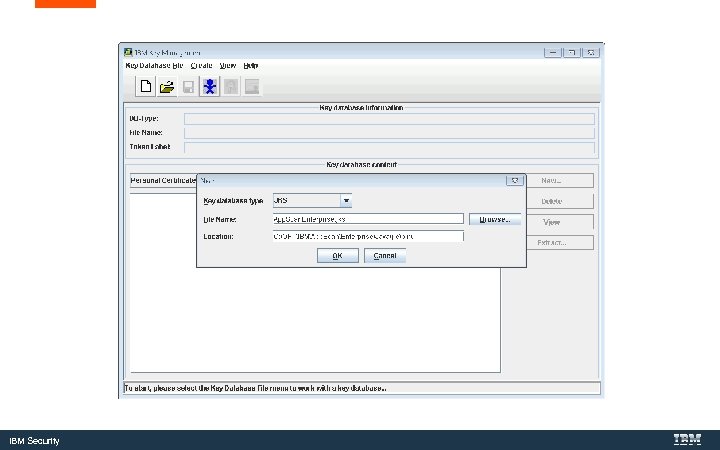Close the New dialog with its X button
This screenshot has width=720, height=450.
515,180
